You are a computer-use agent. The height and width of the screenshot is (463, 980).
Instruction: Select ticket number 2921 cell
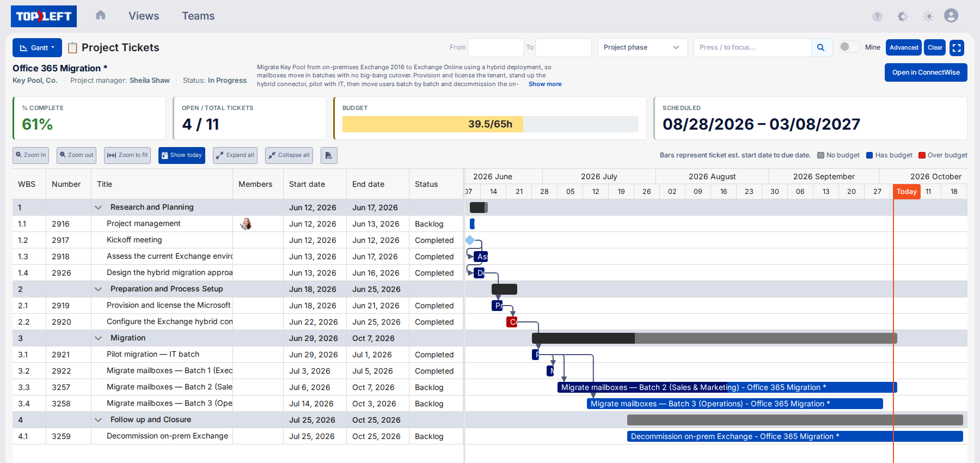[69, 355]
